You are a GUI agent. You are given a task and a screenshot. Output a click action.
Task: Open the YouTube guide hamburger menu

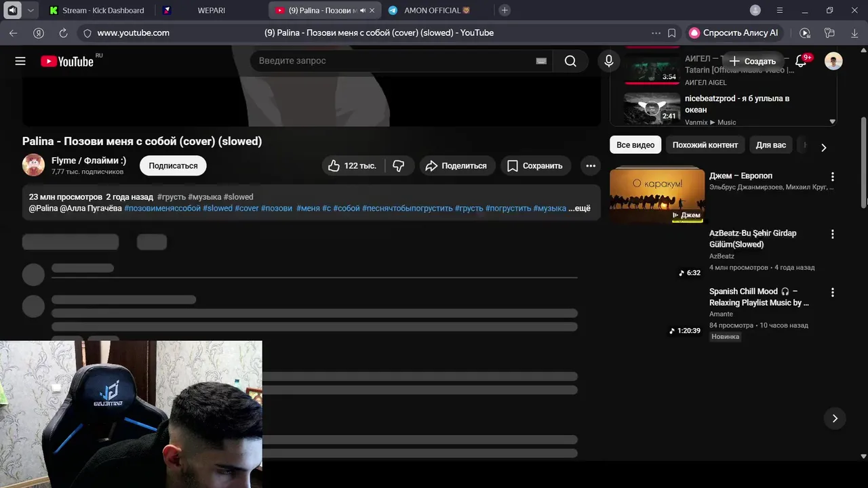[20, 61]
